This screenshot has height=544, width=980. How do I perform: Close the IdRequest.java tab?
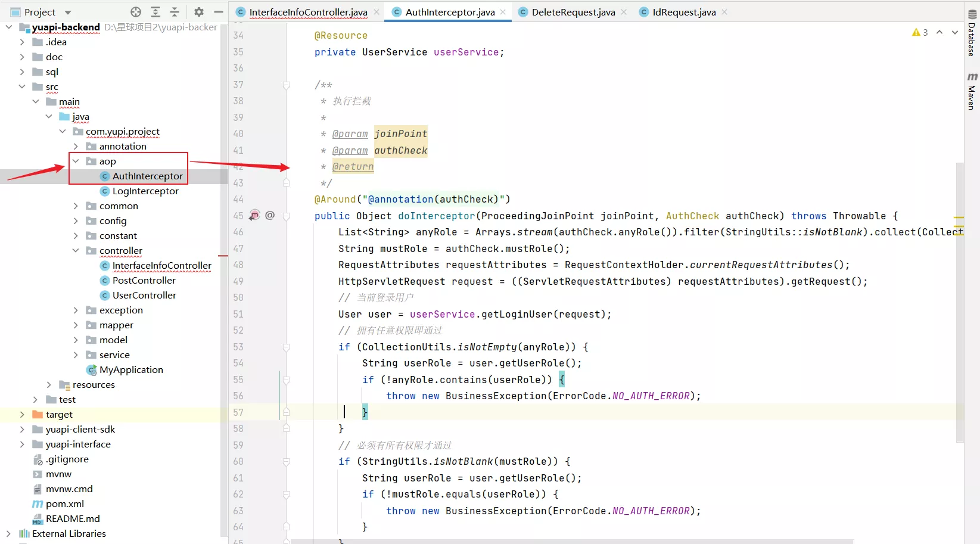click(724, 12)
